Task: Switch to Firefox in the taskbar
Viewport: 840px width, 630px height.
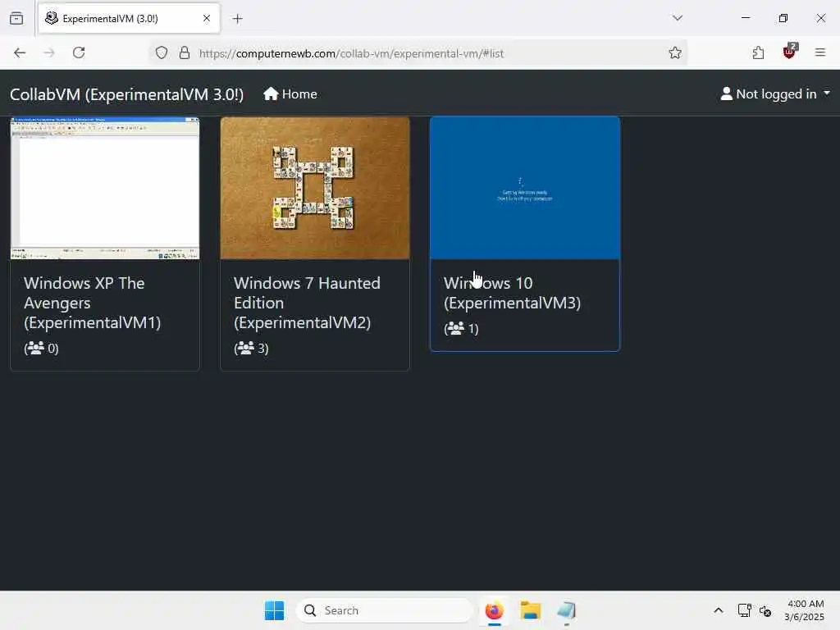Action: tap(495, 610)
